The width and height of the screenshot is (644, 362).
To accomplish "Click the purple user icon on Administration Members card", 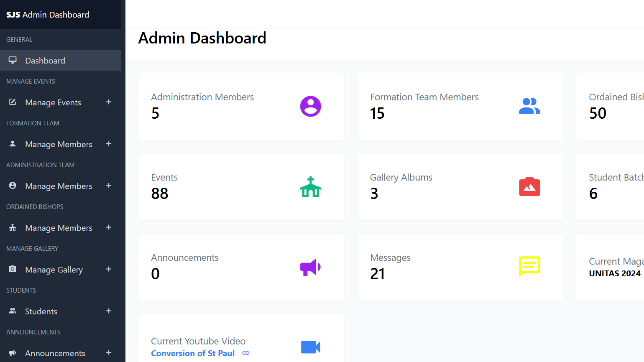I will 311,106.
